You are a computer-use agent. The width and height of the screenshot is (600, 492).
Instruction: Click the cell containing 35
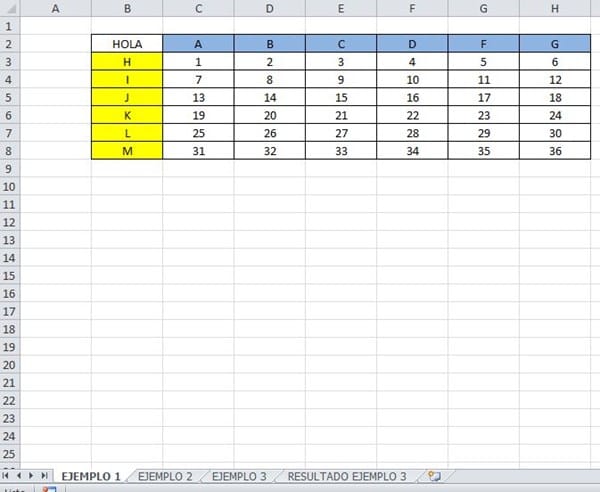483,151
